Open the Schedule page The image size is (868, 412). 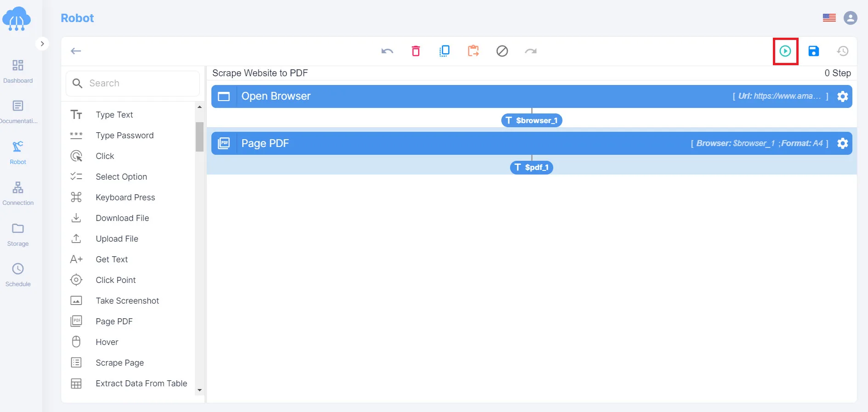pyautogui.click(x=18, y=275)
